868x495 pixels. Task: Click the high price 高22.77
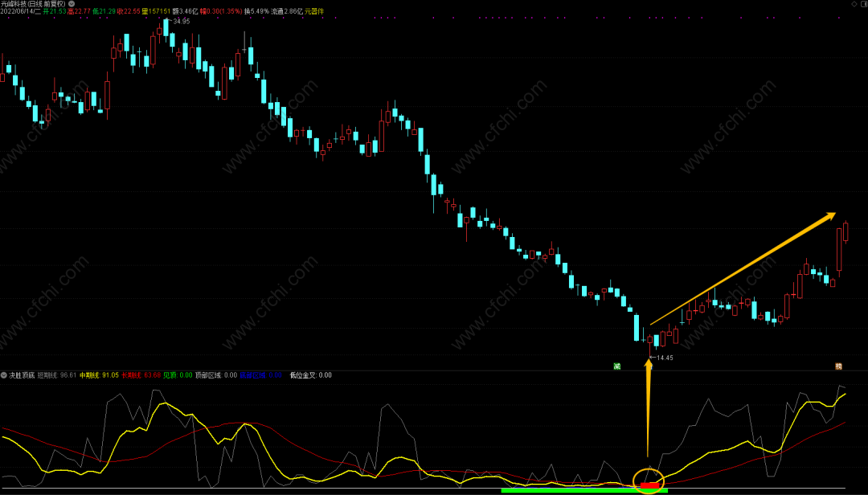click(79, 11)
